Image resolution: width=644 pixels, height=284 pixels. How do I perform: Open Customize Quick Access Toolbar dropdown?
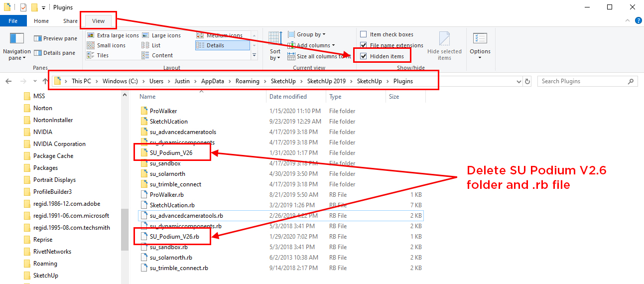click(44, 7)
